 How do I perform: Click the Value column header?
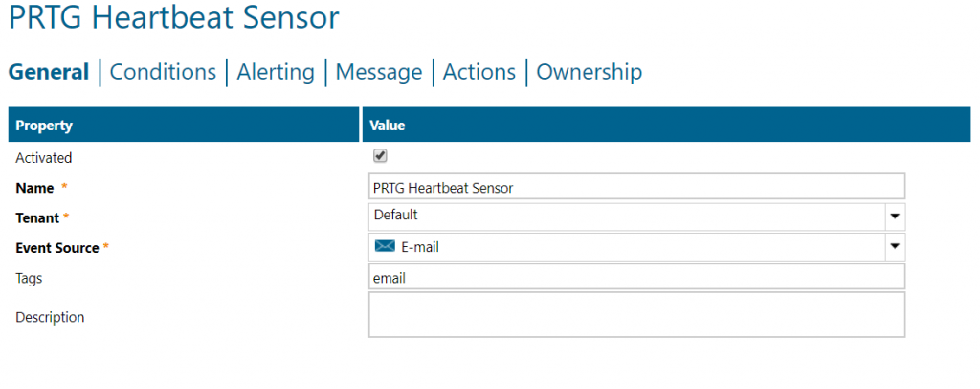click(x=388, y=126)
